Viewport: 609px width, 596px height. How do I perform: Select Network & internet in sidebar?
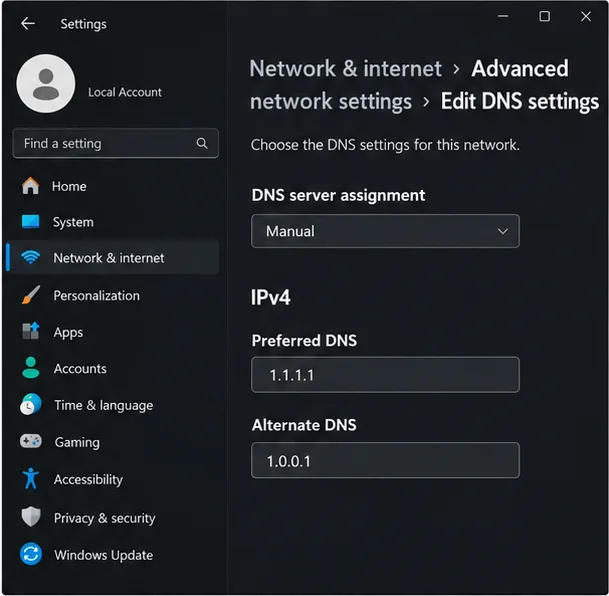coord(113,258)
